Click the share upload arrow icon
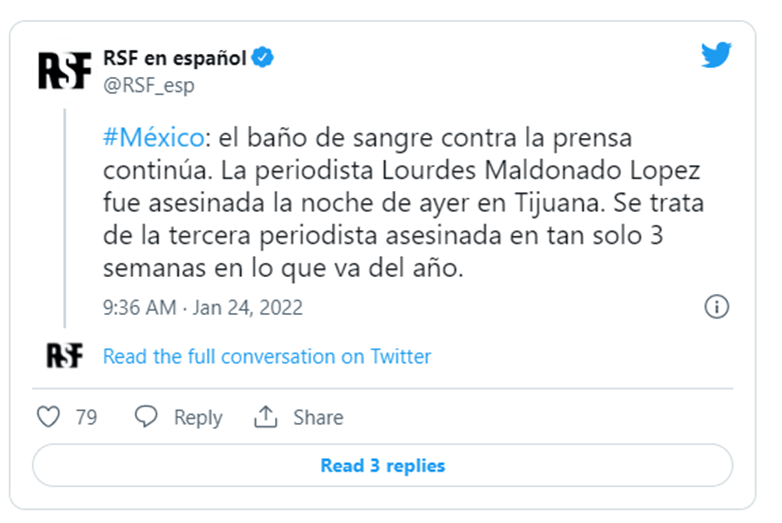Screen dimensions: 782x523 pyautogui.click(x=266, y=417)
